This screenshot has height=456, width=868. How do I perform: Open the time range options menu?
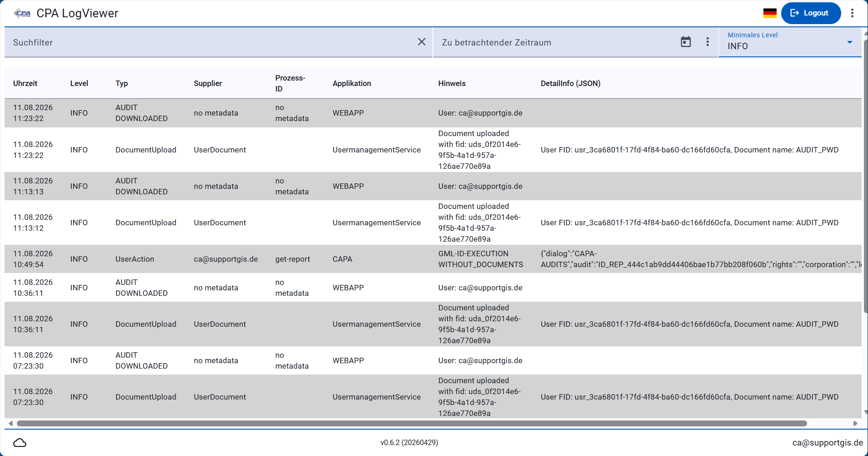(707, 42)
